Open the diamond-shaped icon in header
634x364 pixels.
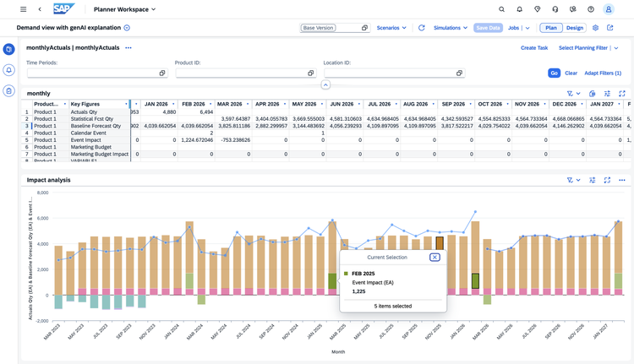point(537,9)
